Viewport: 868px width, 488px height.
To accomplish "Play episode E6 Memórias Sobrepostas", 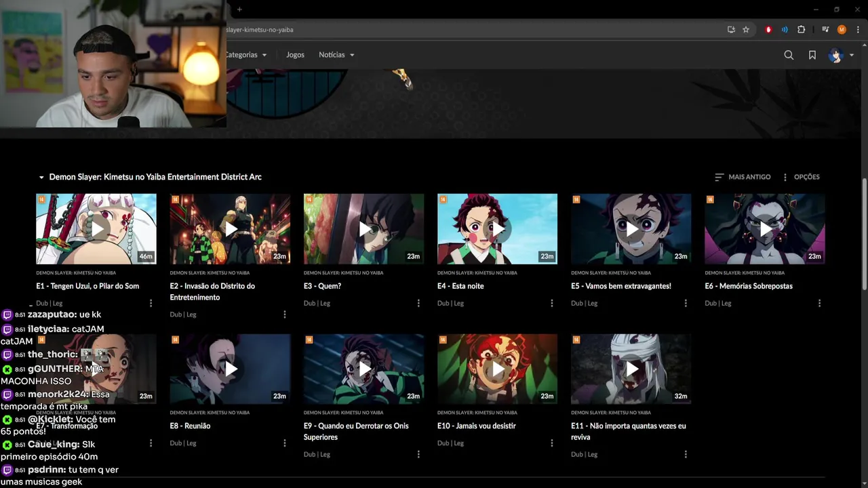I will (x=765, y=229).
